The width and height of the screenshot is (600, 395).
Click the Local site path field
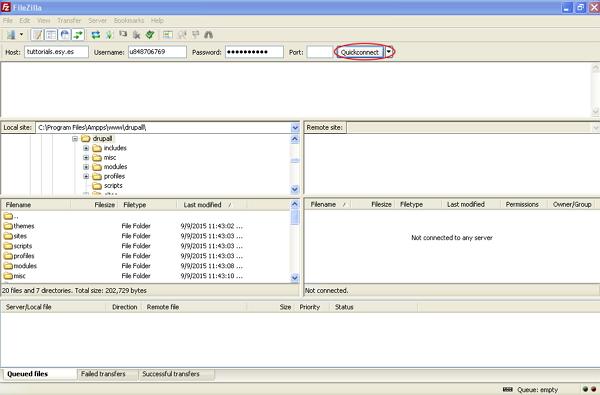coord(163,127)
